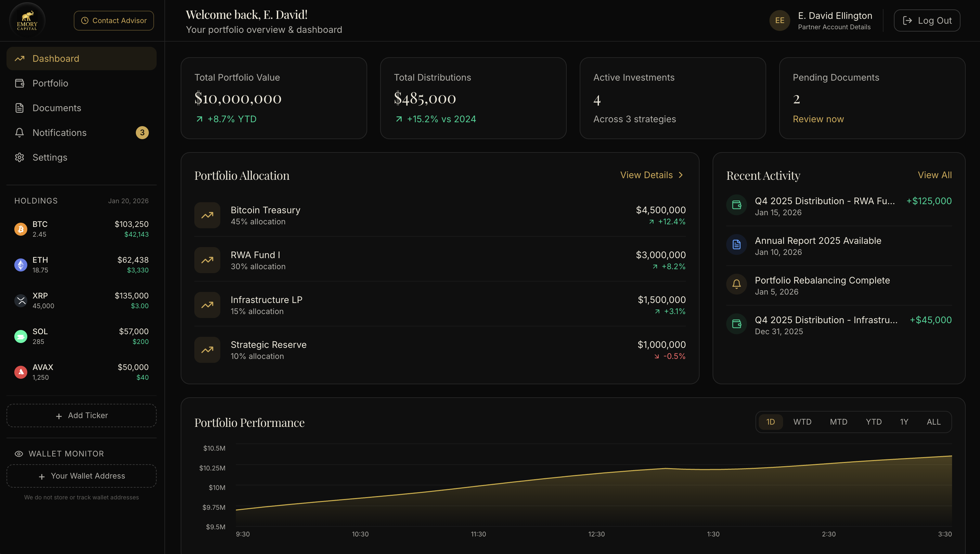This screenshot has width=980, height=554.
Task: Click the Your Wallet Address input field
Action: point(82,476)
